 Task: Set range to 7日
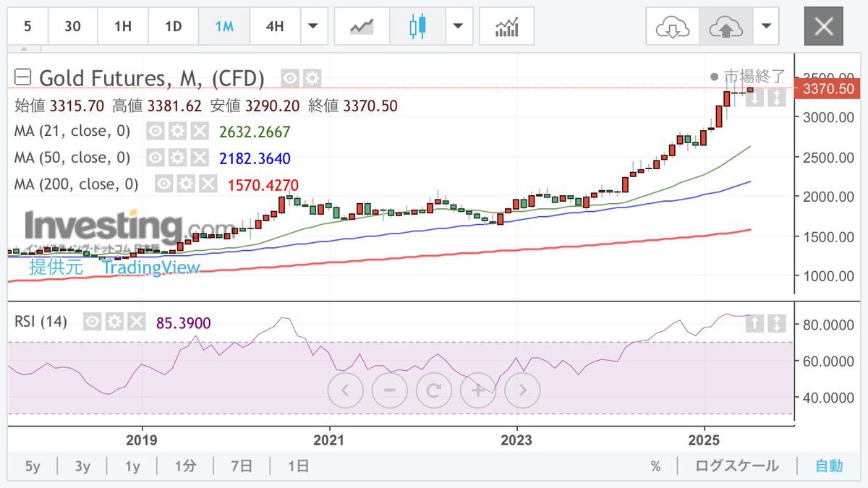(x=242, y=466)
